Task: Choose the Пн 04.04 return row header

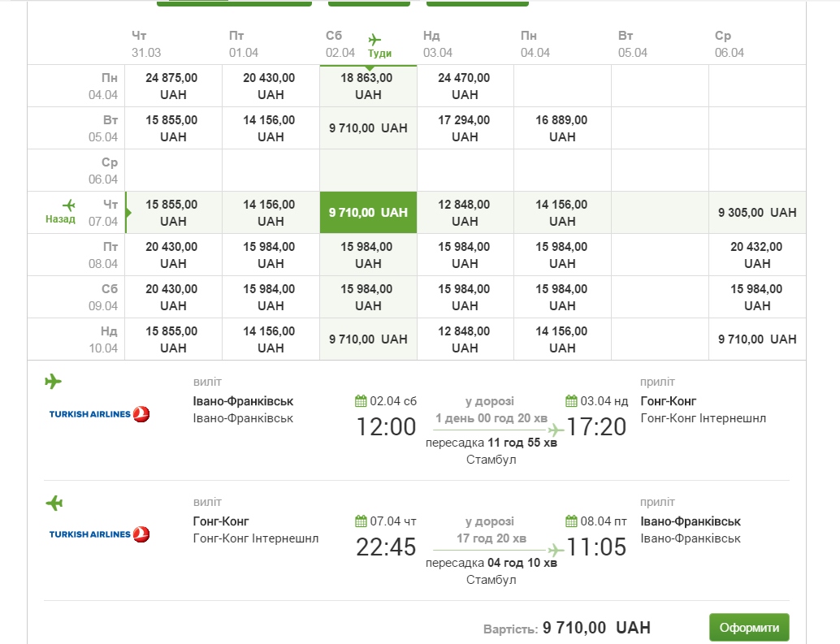Action: pos(104,86)
